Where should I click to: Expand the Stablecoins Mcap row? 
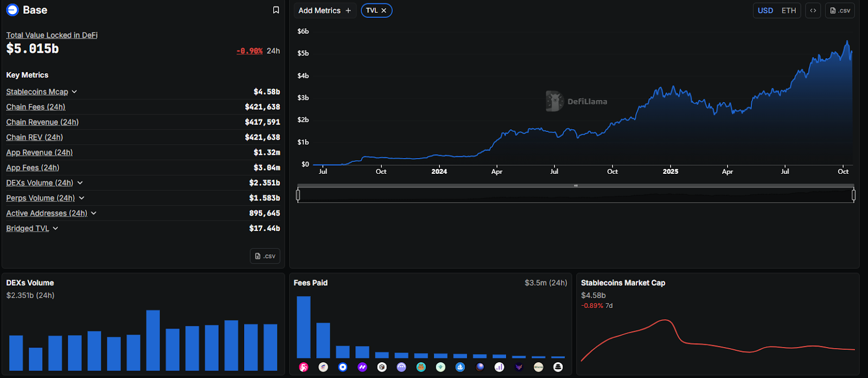coord(74,92)
